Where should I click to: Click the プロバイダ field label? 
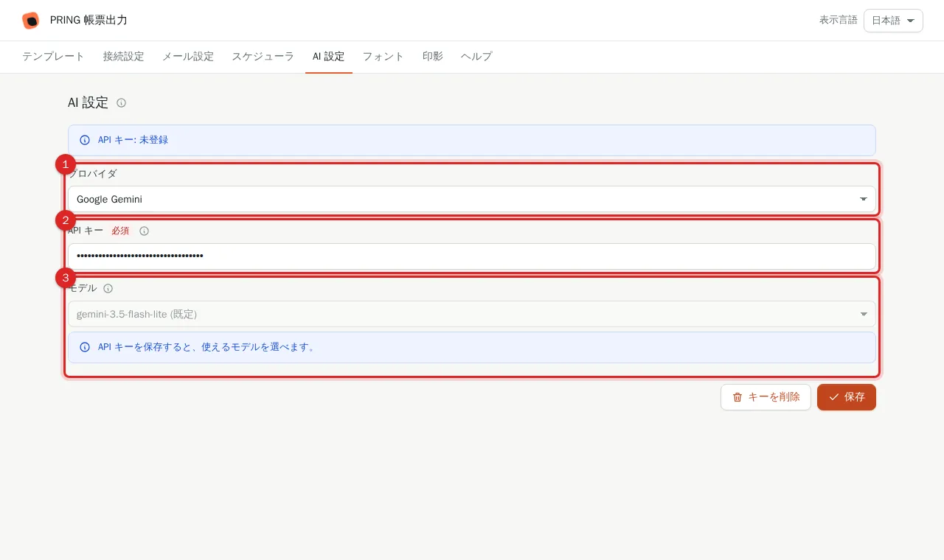[93, 174]
